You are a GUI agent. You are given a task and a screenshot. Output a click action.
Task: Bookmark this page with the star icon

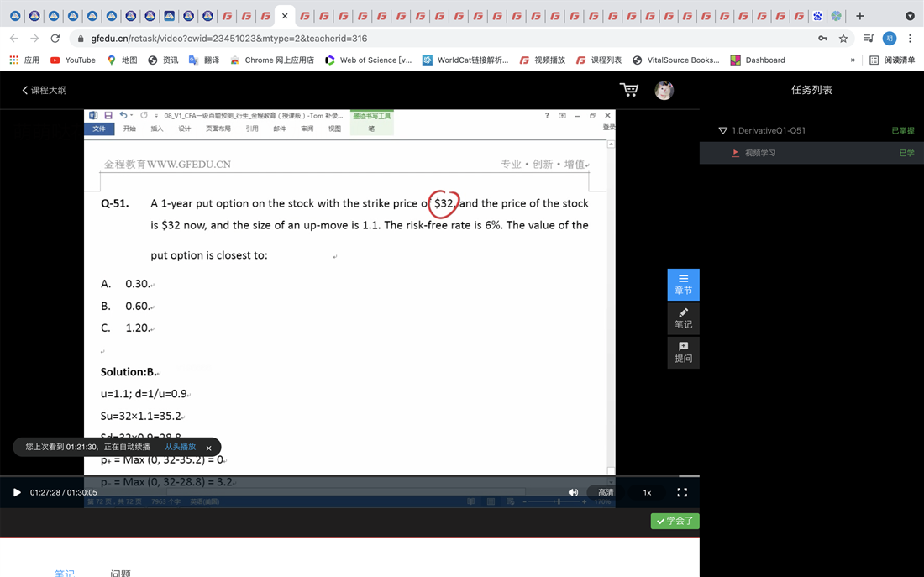[x=843, y=39]
